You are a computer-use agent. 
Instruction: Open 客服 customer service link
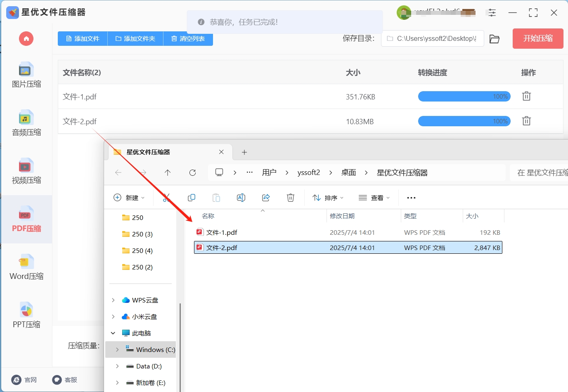(x=65, y=380)
